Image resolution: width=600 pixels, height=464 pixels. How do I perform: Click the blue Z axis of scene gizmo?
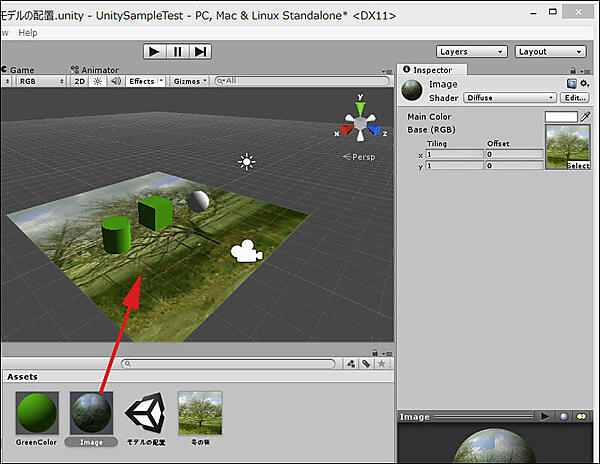375,130
